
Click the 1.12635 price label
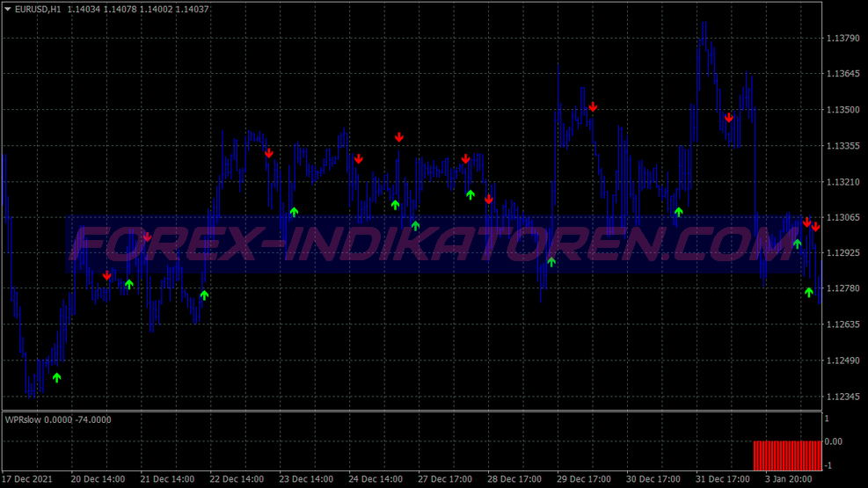pos(842,324)
